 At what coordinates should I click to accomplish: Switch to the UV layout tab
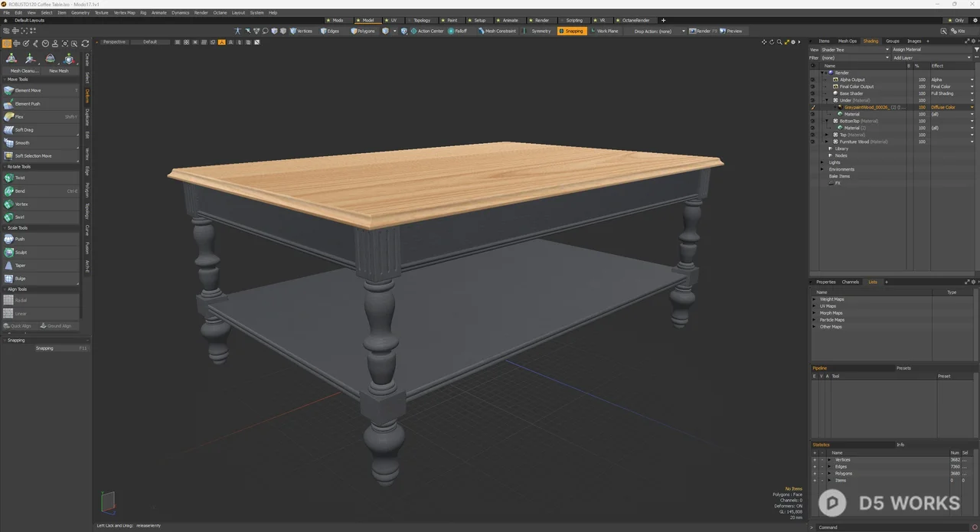[394, 21]
